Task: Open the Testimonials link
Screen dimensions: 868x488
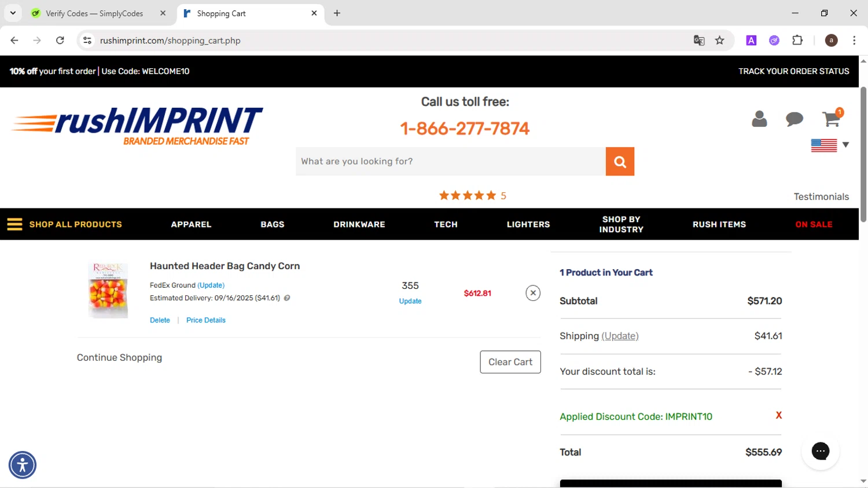Action: (821, 197)
